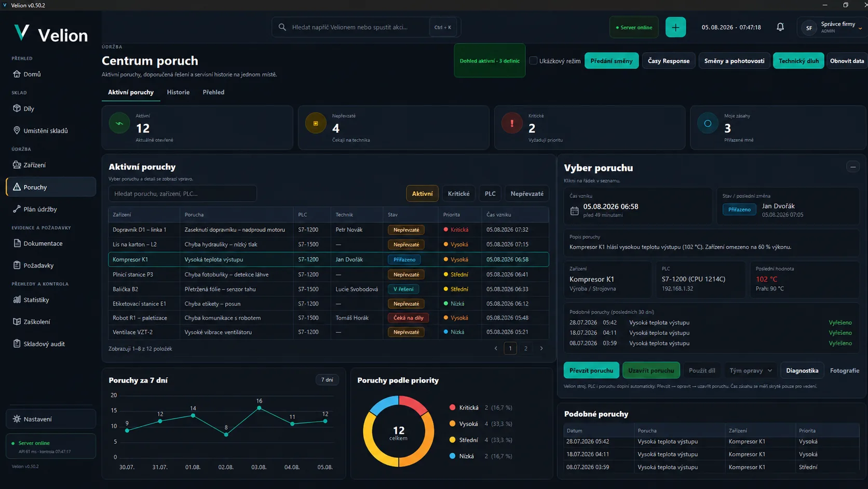Screen dimensions: 868x489
Task: Select the Ventilace VZT-2 row
Action: (x=328, y=332)
